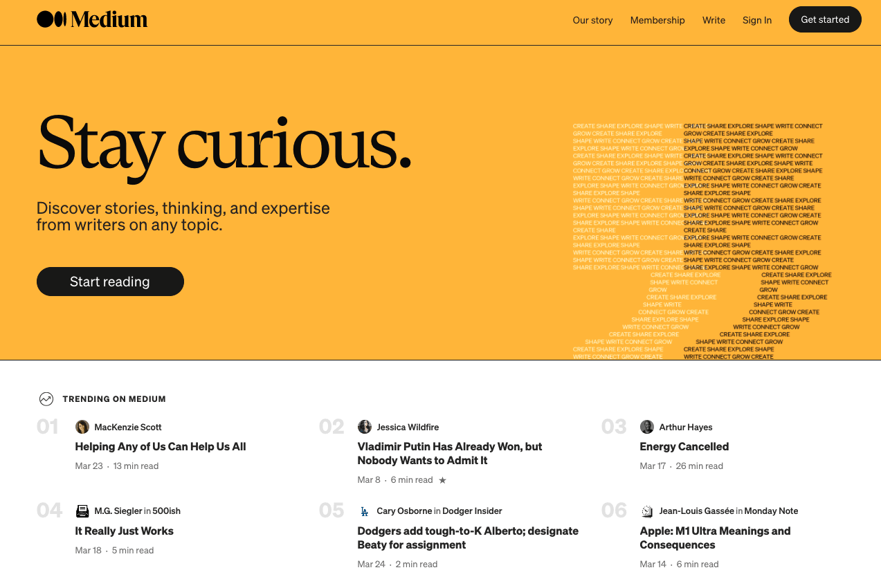Click the Mar 23 · 13 min read text
Image resolution: width=881 pixels, height=588 pixels.
(117, 466)
